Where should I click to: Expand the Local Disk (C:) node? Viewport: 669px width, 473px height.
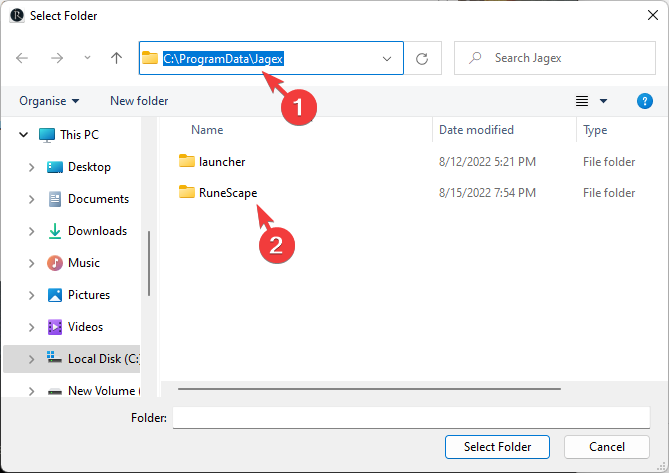[x=32, y=359]
